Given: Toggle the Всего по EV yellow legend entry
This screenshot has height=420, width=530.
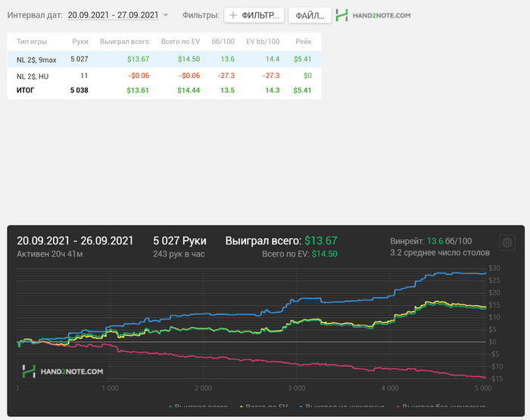Looking at the screenshot, I should pos(263,406).
